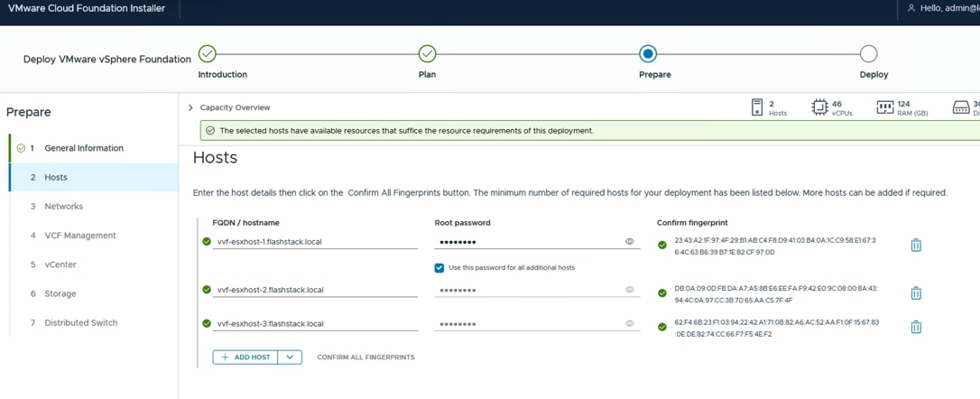Viewport: 980px width, 399px height.
Task: Open the Storage step
Action: pos(60,293)
